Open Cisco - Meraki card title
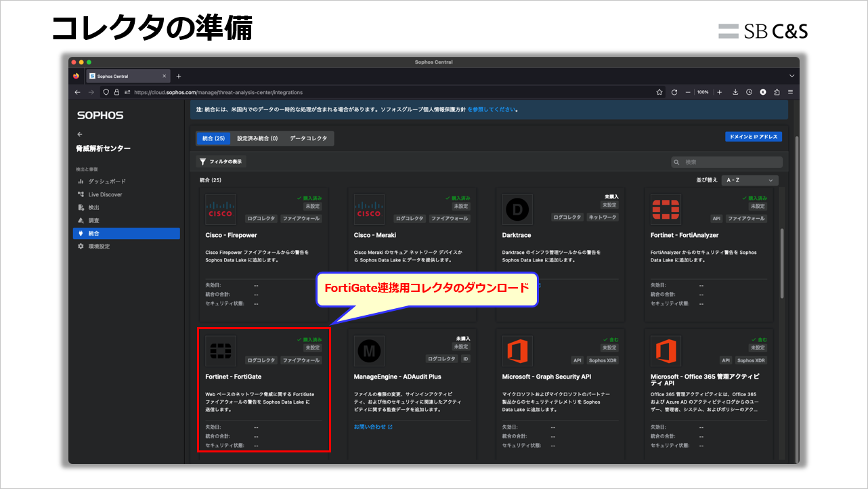 [x=375, y=235]
